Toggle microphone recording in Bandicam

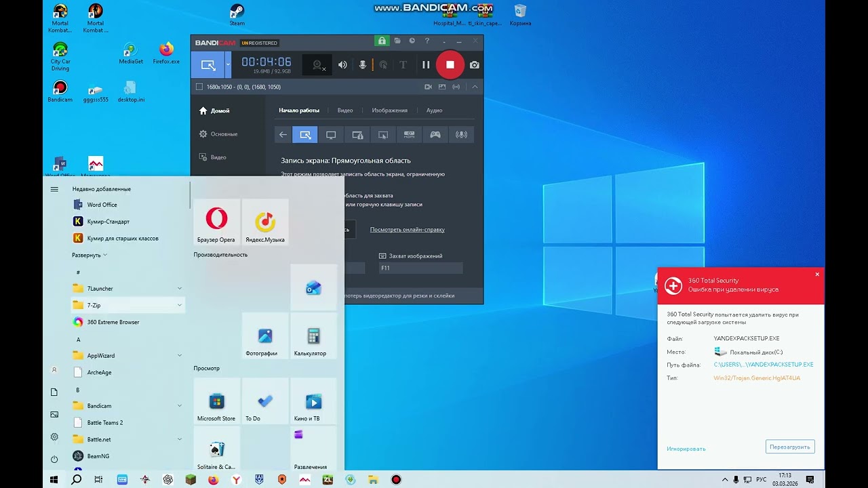coord(363,65)
